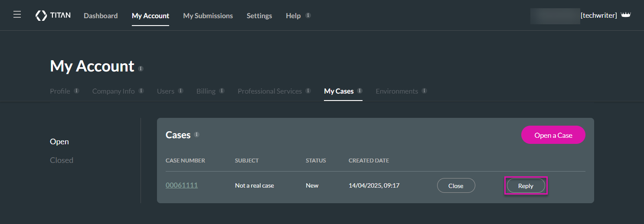Click info icon beside Profile tab
The height and width of the screenshot is (224, 644).
pos(76,91)
